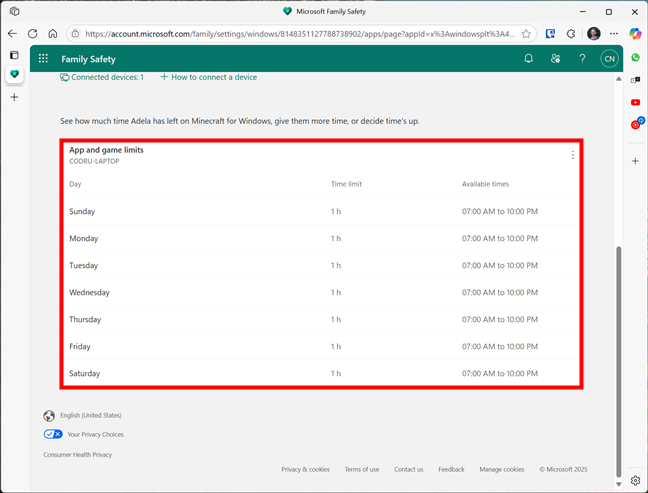
Task: Open the browser profile avatar
Action: 593,34
